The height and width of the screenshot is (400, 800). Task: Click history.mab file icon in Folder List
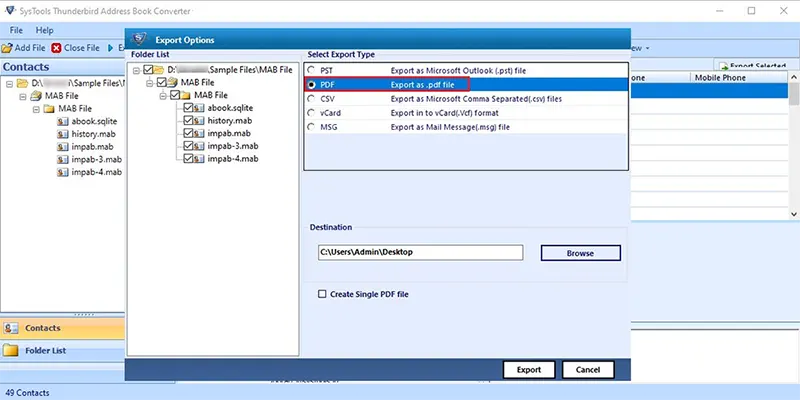click(x=199, y=121)
